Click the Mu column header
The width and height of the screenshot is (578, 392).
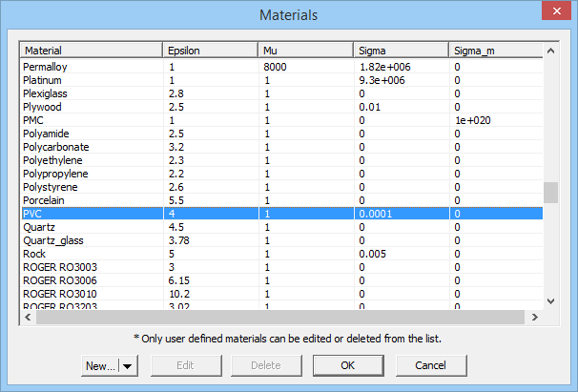pos(305,50)
